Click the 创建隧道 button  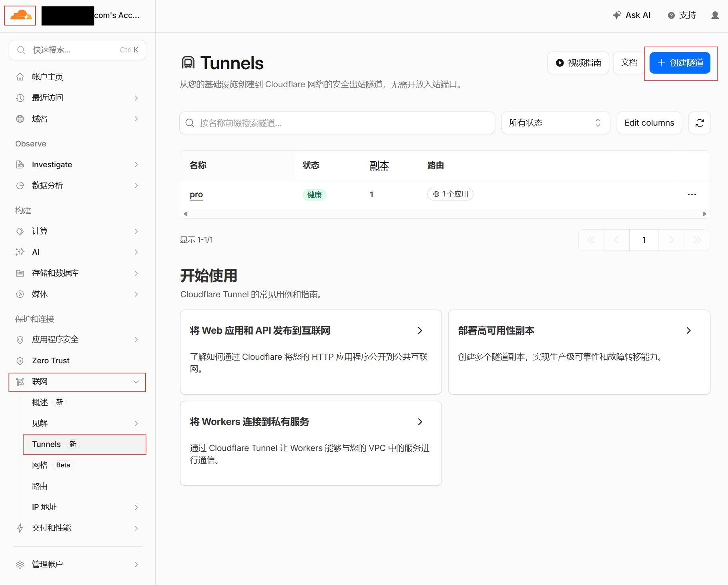click(680, 63)
